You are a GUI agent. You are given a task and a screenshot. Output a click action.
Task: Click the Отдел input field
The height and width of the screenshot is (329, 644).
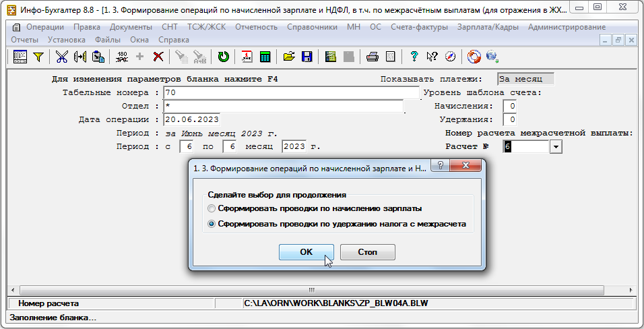pyautogui.click(x=284, y=106)
